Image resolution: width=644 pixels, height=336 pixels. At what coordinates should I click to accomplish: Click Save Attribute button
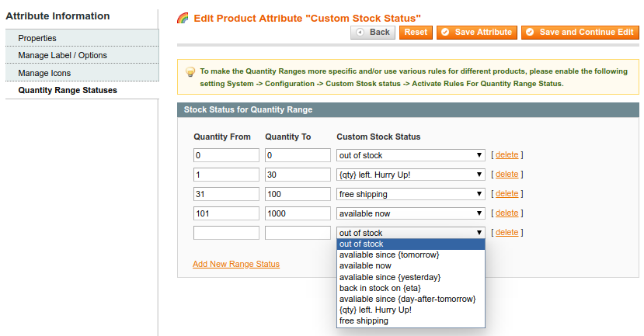476,32
